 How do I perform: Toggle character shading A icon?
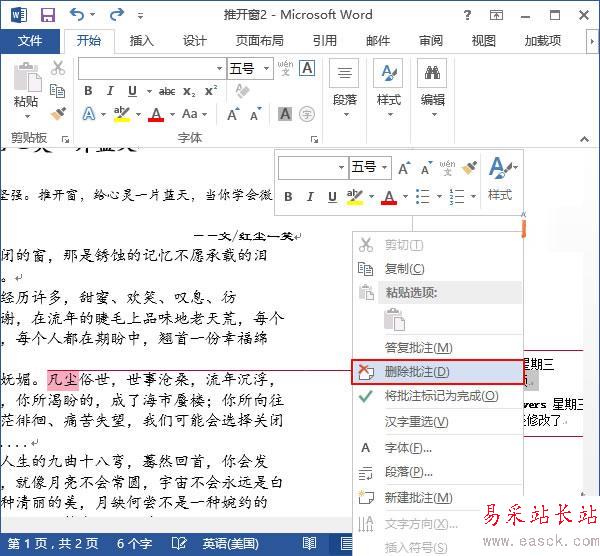click(x=285, y=114)
